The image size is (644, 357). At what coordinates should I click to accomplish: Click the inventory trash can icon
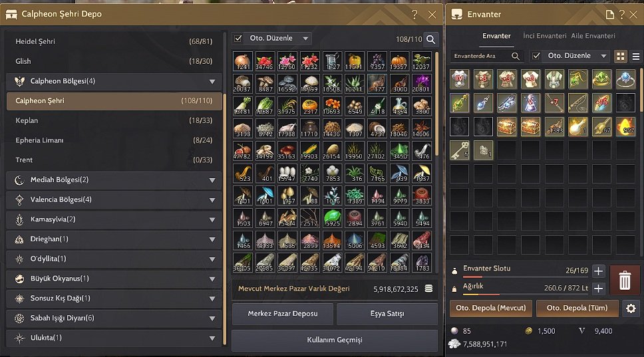[x=625, y=280]
